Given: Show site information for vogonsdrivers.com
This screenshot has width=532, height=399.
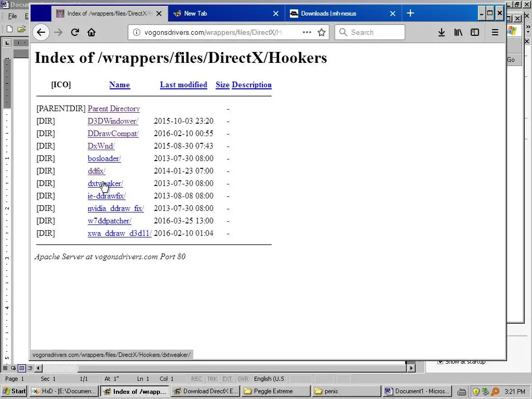Looking at the screenshot, I should pos(137,33).
